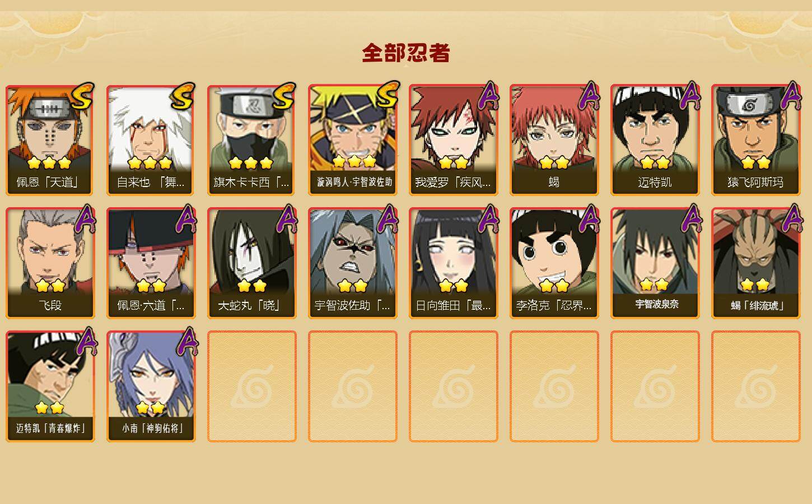Screen dimensions: 812x504
Task: Open the 迈特凯「青春爆炸」 card
Action: click(50, 386)
